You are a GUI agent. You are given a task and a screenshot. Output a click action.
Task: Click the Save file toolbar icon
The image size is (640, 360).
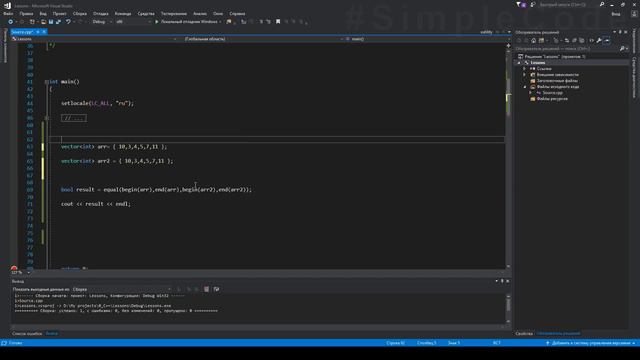[x=51, y=22]
